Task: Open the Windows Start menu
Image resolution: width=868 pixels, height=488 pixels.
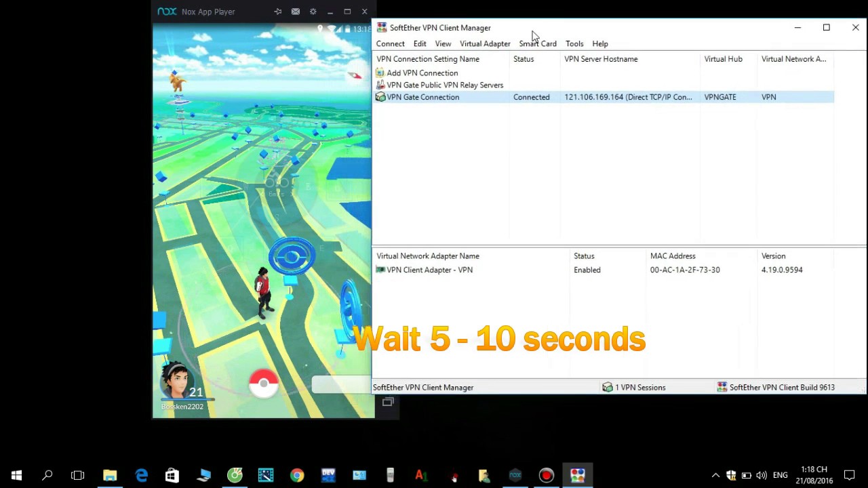Action: (16, 475)
